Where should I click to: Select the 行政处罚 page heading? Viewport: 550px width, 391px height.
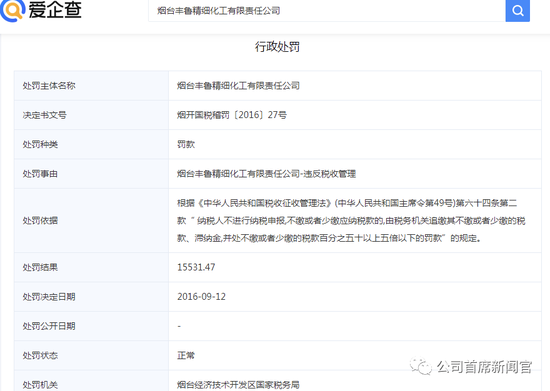point(277,47)
